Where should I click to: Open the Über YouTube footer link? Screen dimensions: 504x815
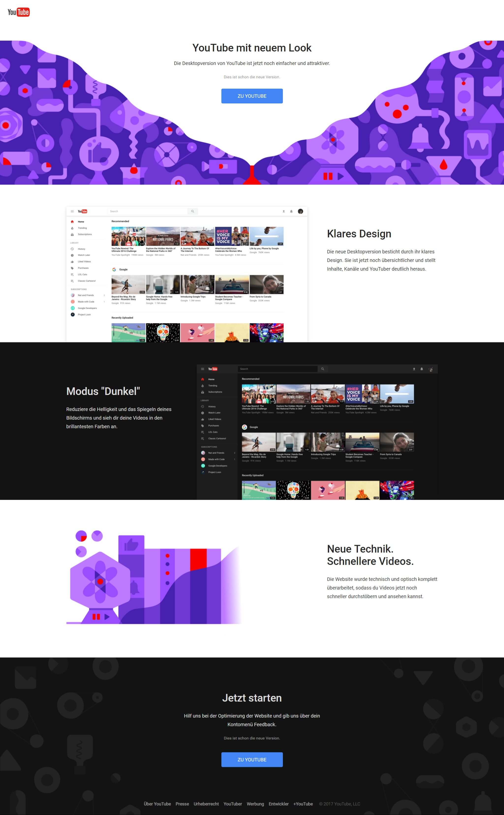157,804
